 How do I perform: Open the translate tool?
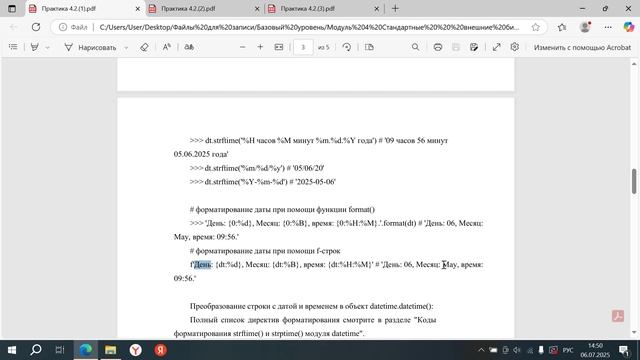(x=189, y=47)
